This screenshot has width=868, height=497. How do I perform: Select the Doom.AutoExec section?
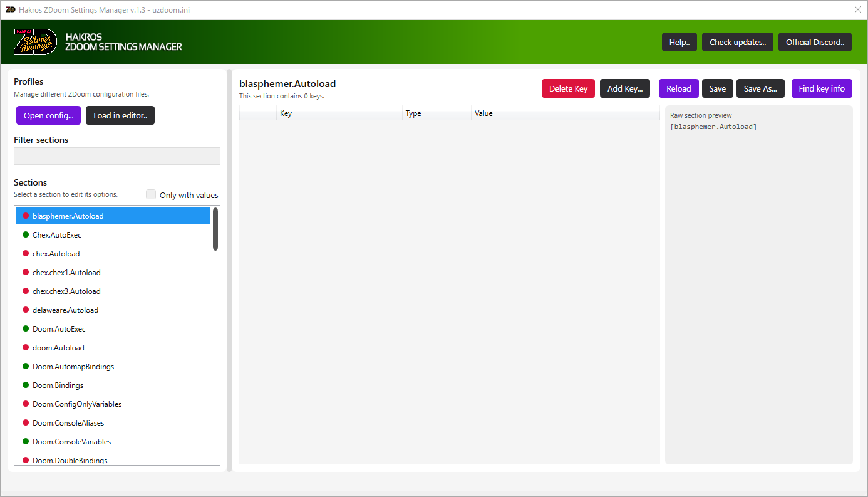coord(113,328)
